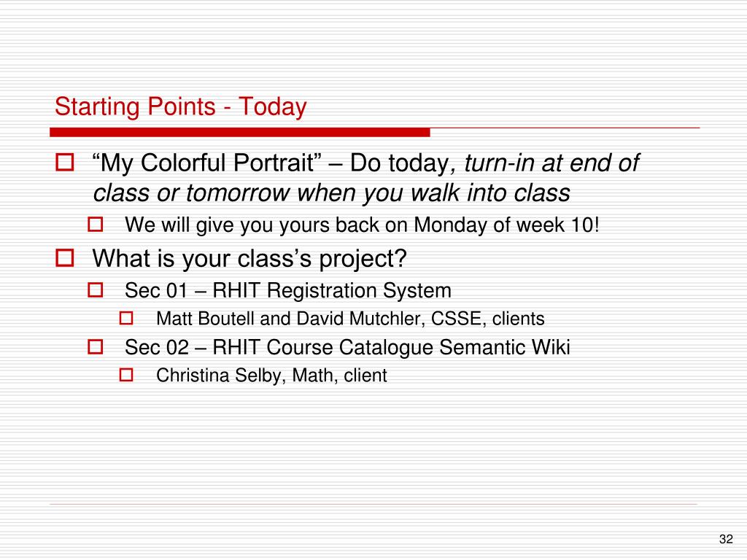
Task: Click the words "CSSE, clients"
Action: pyautogui.click(x=488, y=319)
